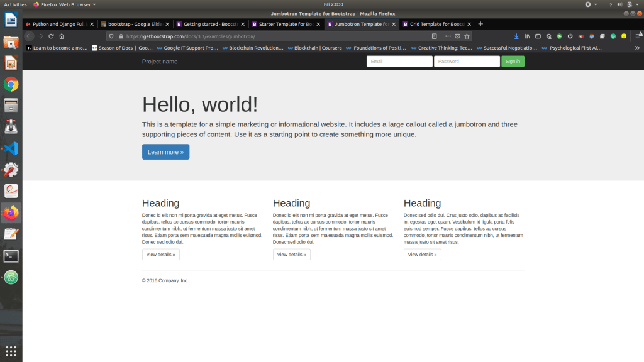
Task: Click View details under third Heading
Action: (x=422, y=255)
